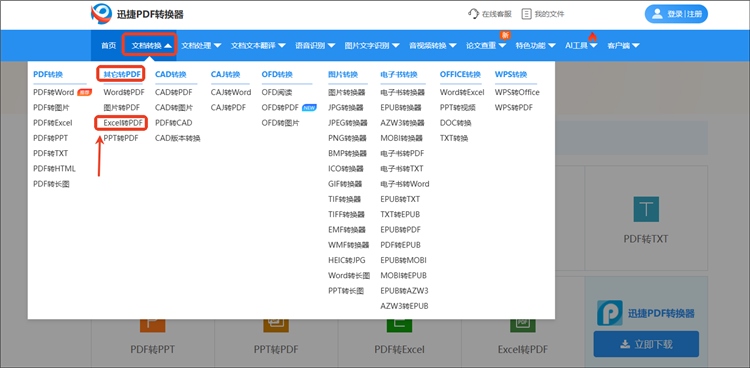Open the OFD转PDF link
This screenshot has height=368, width=750.
pos(280,108)
